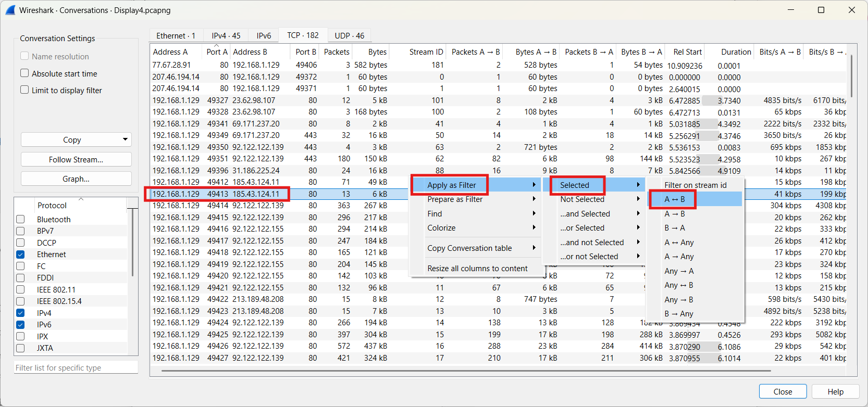Click the Close button

783,391
